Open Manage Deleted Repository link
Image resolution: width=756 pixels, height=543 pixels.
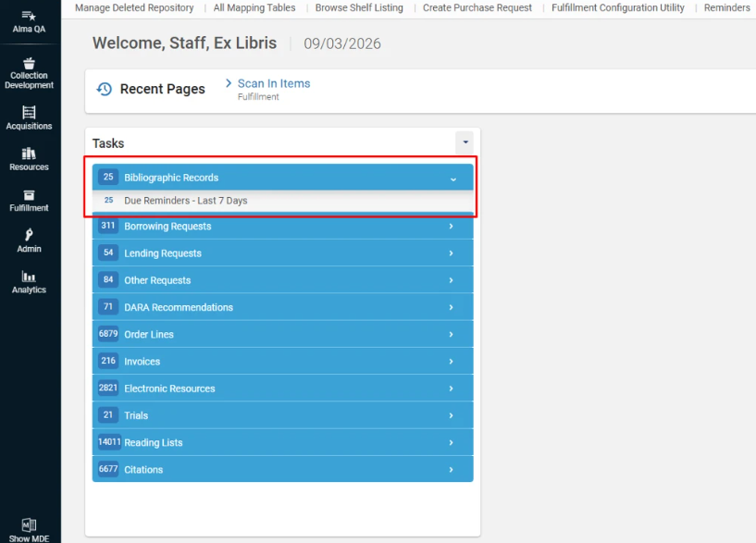pos(134,7)
